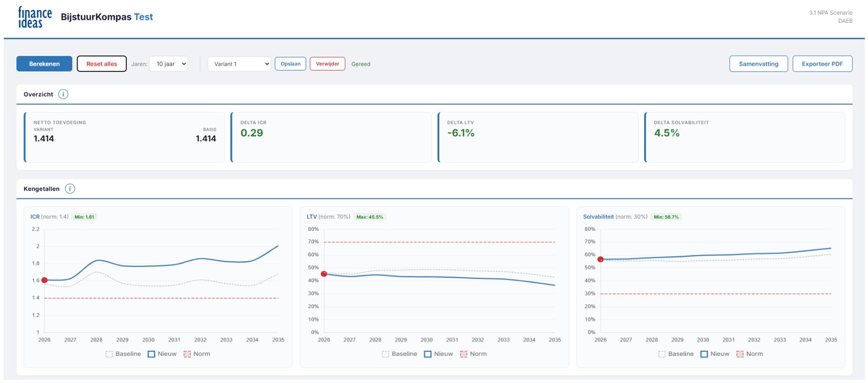This screenshot has width=868, height=383.
Task: Click the 'Min: 1.61' badge
Action: (84, 217)
